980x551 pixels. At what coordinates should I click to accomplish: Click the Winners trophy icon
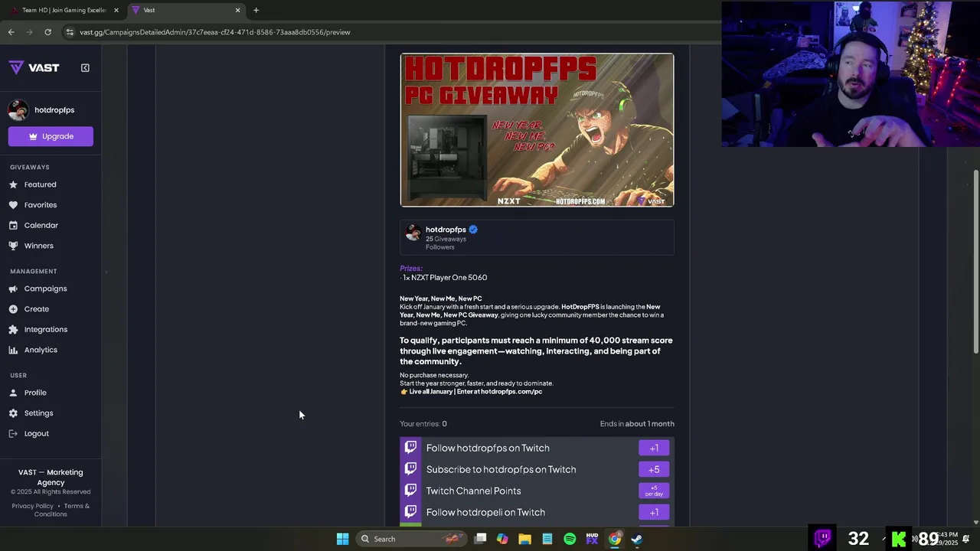click(13, 246)
